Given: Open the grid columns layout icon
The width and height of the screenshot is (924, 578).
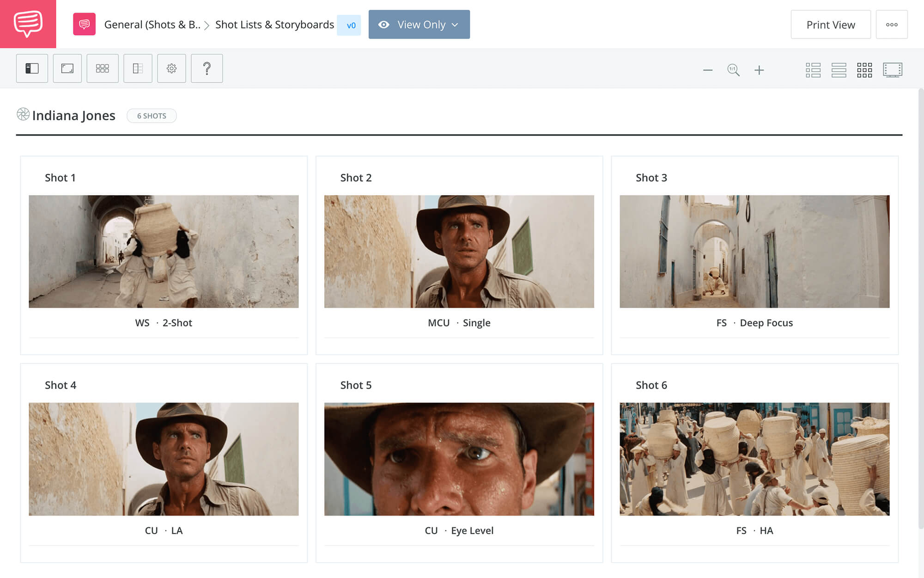Looking at the screenshot, I should (103, 68).
